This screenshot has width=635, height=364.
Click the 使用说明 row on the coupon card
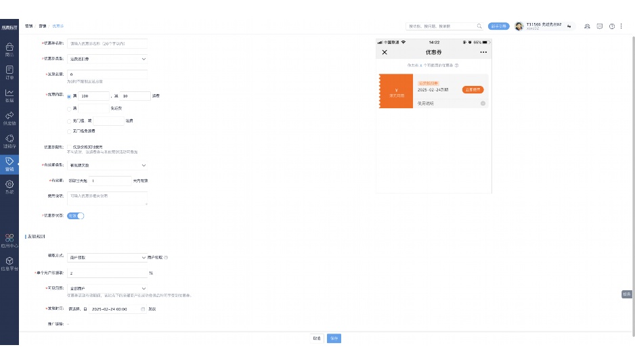pos(451,104)
